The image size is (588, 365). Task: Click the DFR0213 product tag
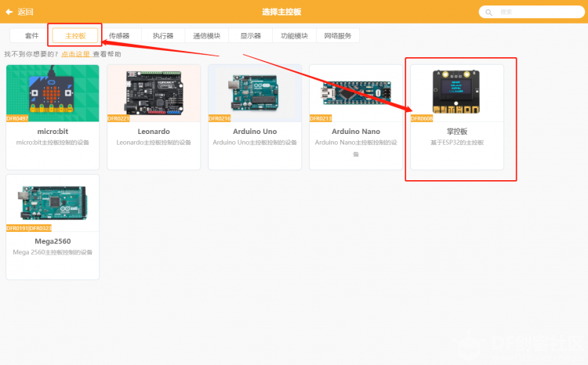[321, 118]
